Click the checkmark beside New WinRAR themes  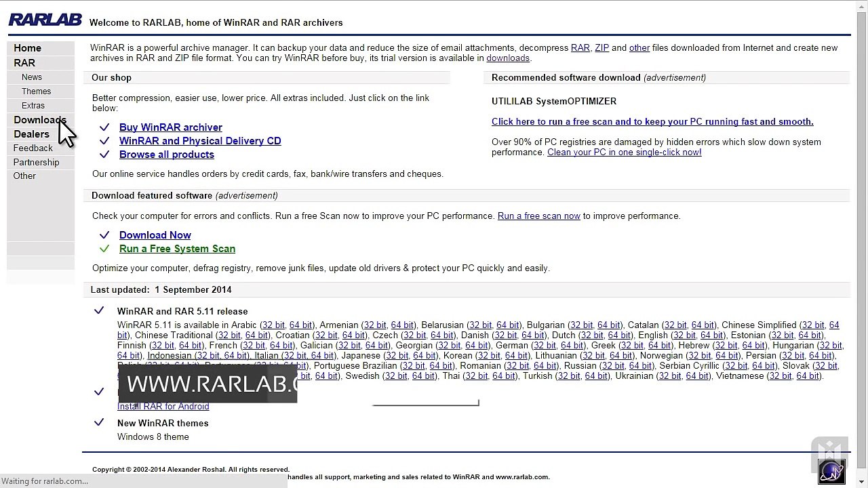pyautogui.click(x=99, y=422)
